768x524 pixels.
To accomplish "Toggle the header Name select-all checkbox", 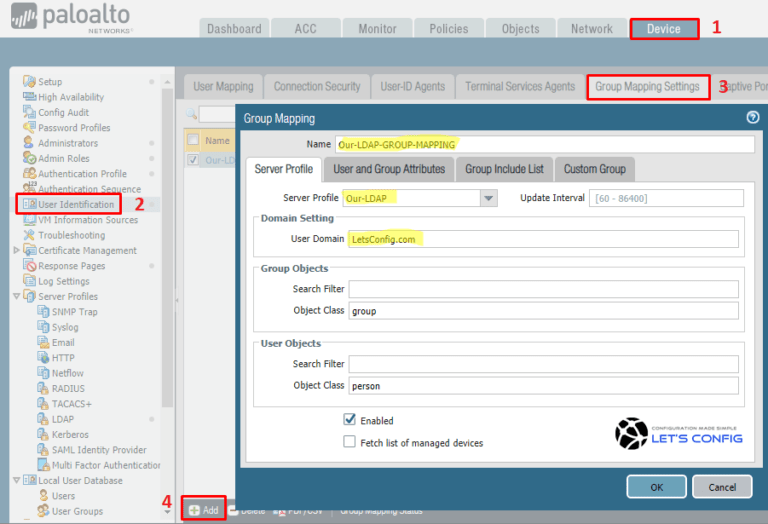I will 193,140.
